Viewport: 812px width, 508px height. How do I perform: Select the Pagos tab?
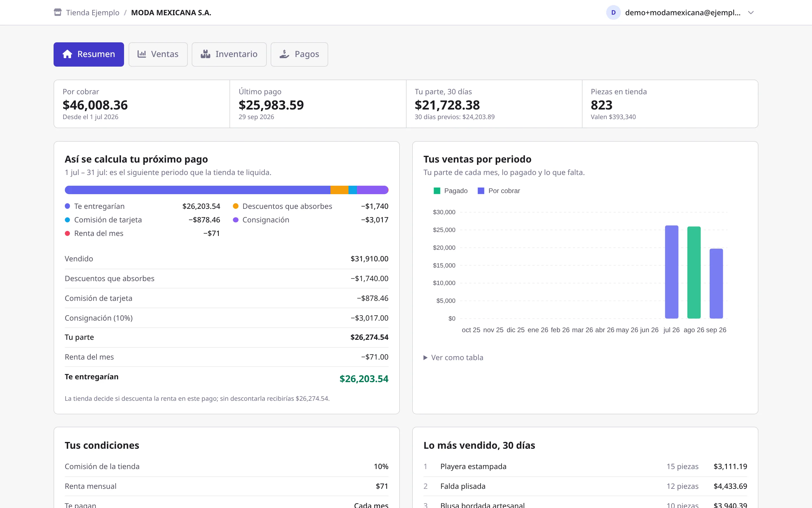tap(299, 54)
